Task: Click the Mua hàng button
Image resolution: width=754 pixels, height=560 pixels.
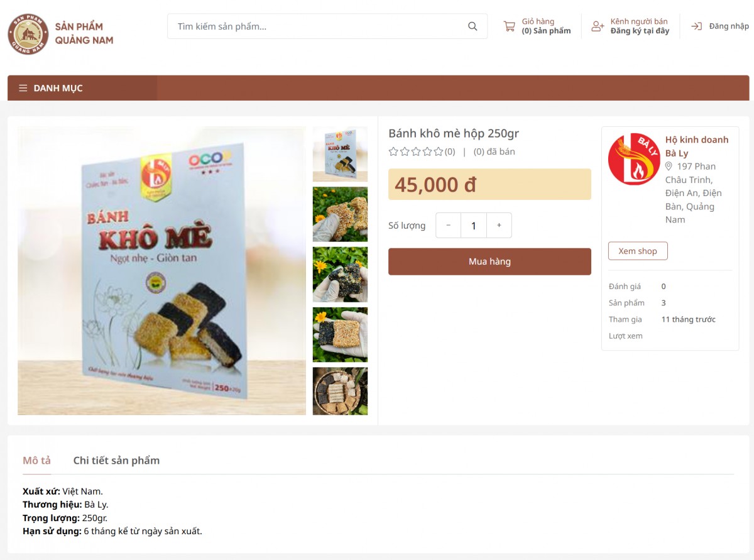Action: [x=489, y=261]
